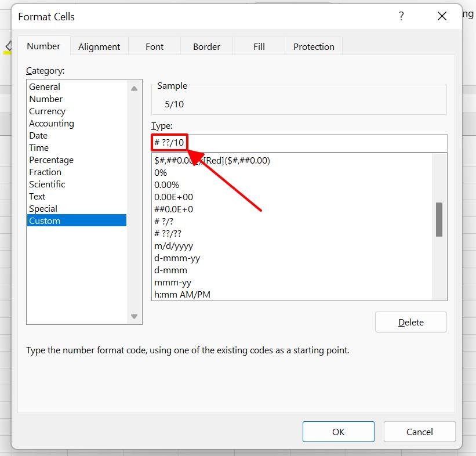Select the ##0.0E+0 format code
The height and width of the screenshot is (456, 476).
pos(292,209)
